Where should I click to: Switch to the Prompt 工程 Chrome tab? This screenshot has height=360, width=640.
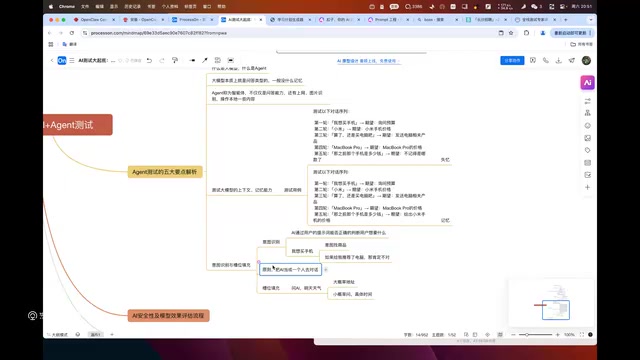[387, 20]
